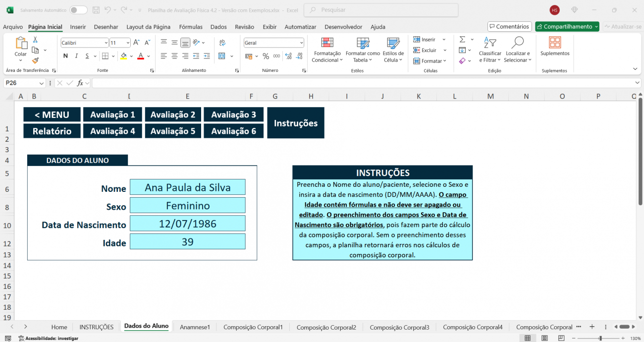Screen dimensions: 644x342
Task: Click the Undo arrow icon
Action: (108, 10)
